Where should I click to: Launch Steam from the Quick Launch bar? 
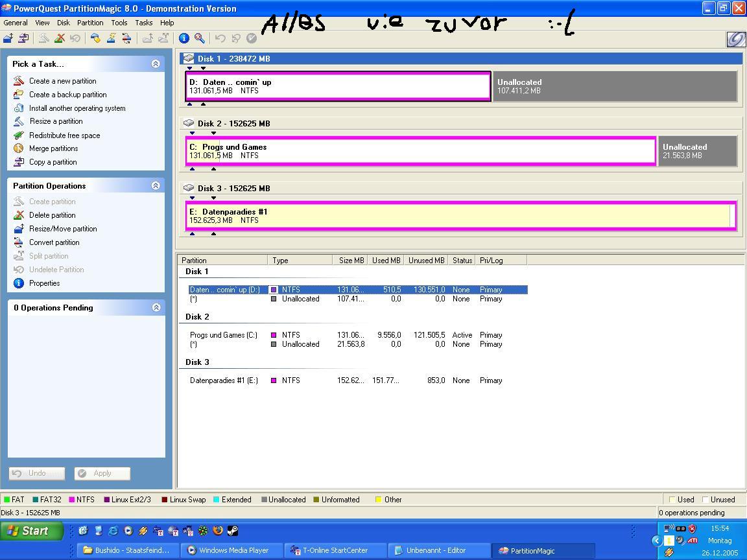pos(233,530)
